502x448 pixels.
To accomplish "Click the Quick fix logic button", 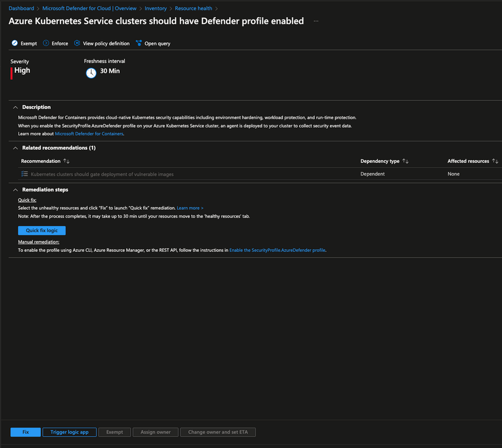I will click(42, 231).
